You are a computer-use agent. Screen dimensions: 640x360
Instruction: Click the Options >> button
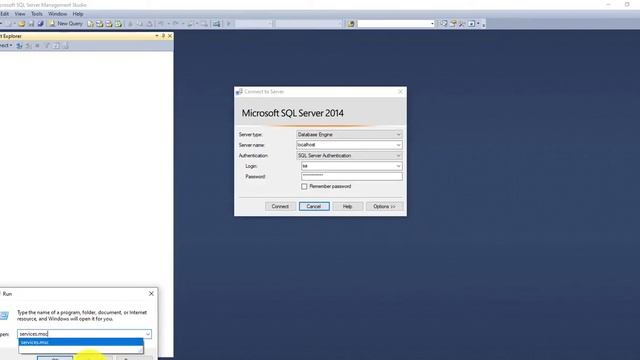(x=384, y=207)
